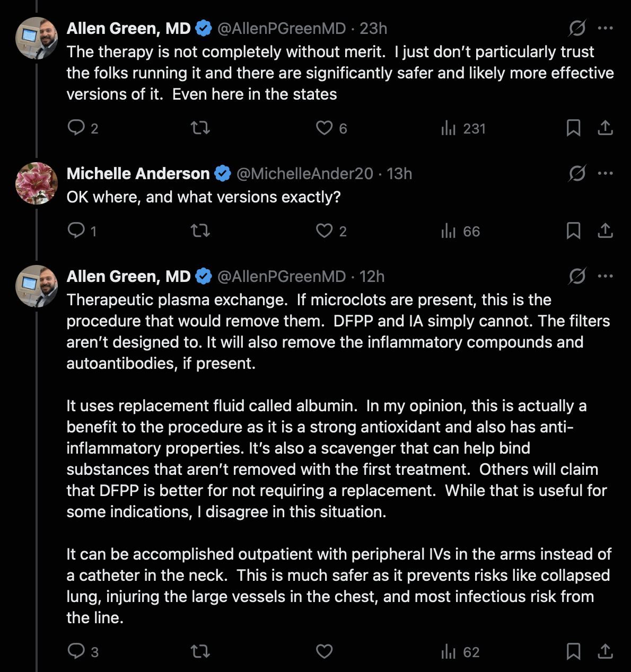Open Allen Green, MD name on 12h tweet
This screenshot has height=672, width=631.
[129, 276]
